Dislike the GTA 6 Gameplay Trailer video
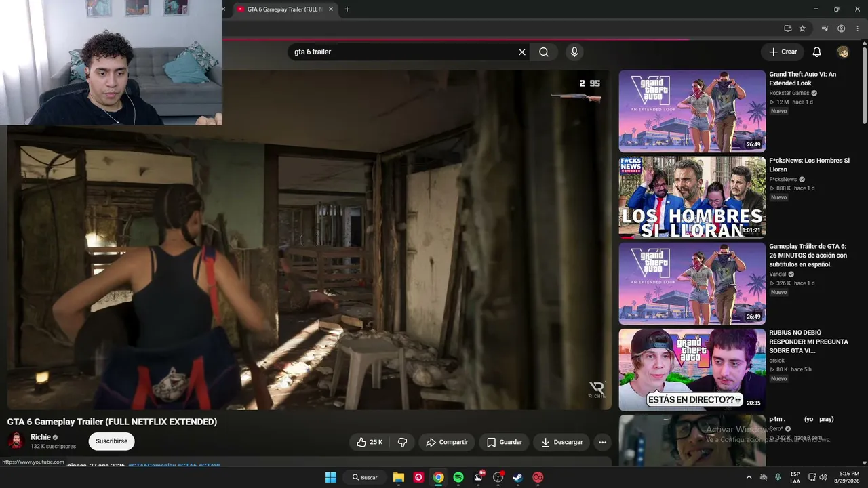Image resolution: width=868 pixels, height=488 pixels. (x=402, y=442)
